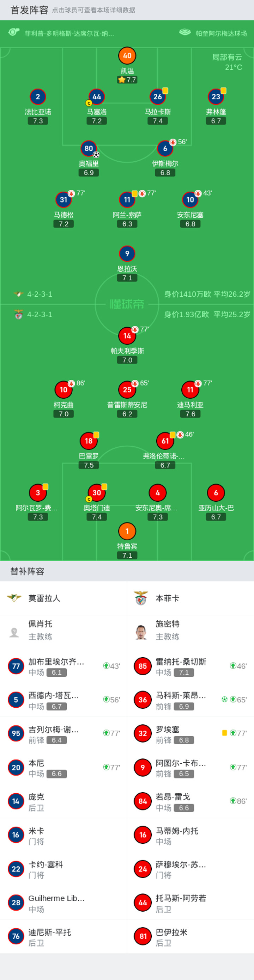The width and height of the screenshot is (254, 980).
Task: Tap goalkeeper 凯温 number 40 icon
Action: pyautogui.click(x=127, y=56)
